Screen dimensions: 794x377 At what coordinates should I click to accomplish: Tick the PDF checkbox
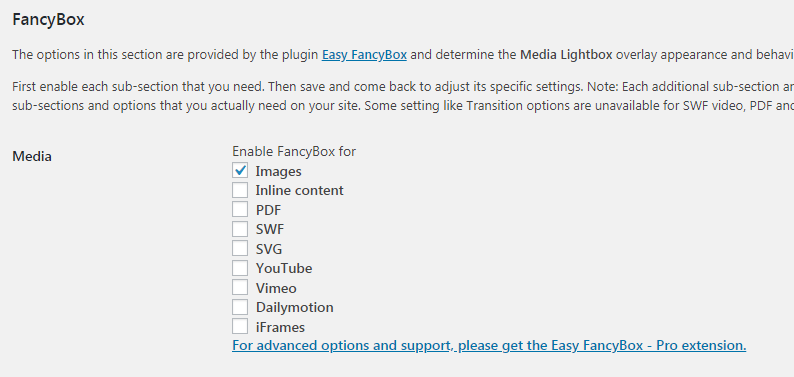(240, 210)
